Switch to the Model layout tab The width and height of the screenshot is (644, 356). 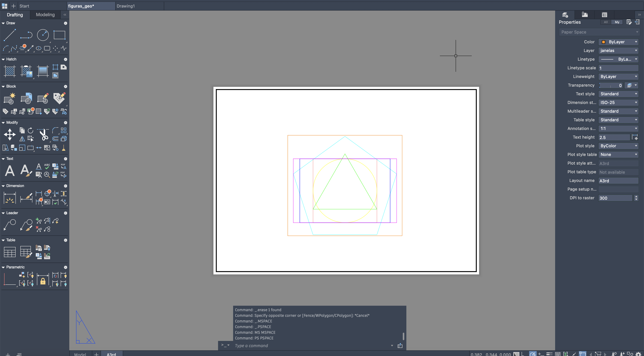click(x=80, y=354)
